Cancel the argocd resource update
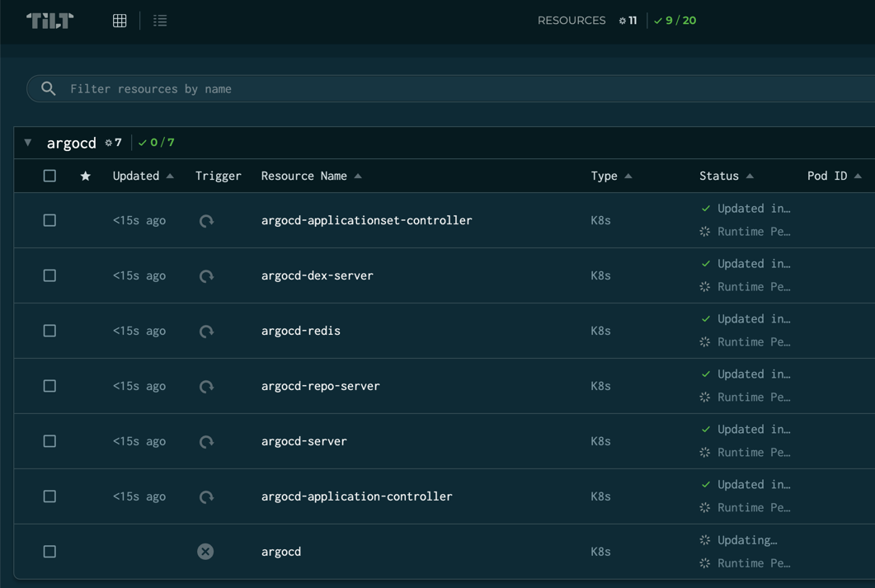 click(x=205, y=552)
